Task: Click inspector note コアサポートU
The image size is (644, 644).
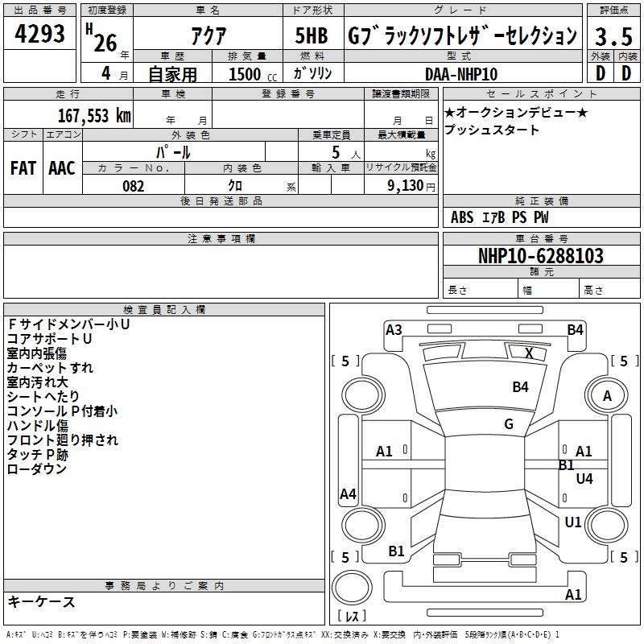Action: click(x=49, y=339)
